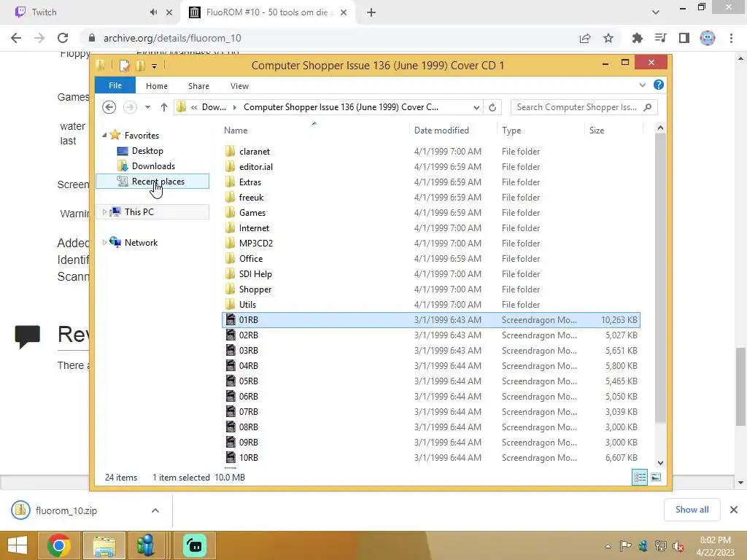Open Chrome media control icon
The height and width of the screenshot is (560, 747).
(660, 38)
